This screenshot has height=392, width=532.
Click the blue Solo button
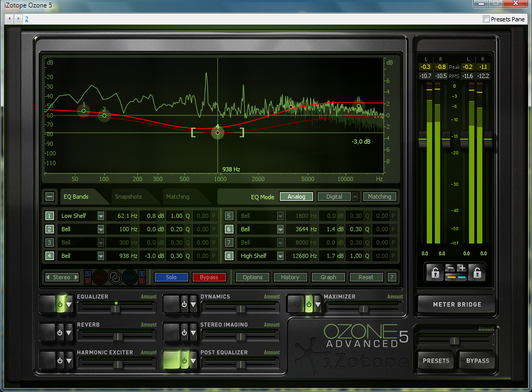[x=171, y=277]
